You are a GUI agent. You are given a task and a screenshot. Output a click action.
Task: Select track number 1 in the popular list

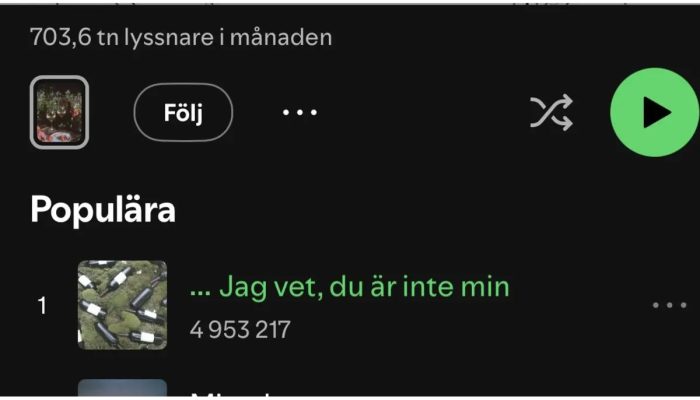tap(42, 306)
